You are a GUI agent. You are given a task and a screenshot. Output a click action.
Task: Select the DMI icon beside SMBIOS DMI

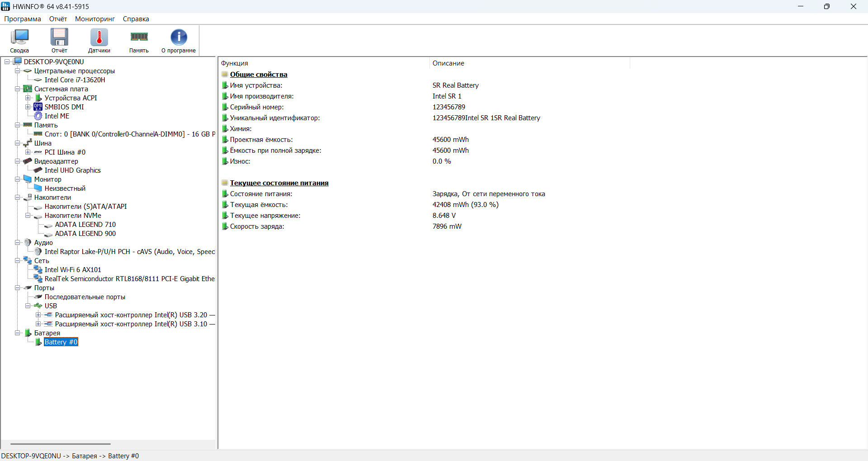(x=38, y=107)
